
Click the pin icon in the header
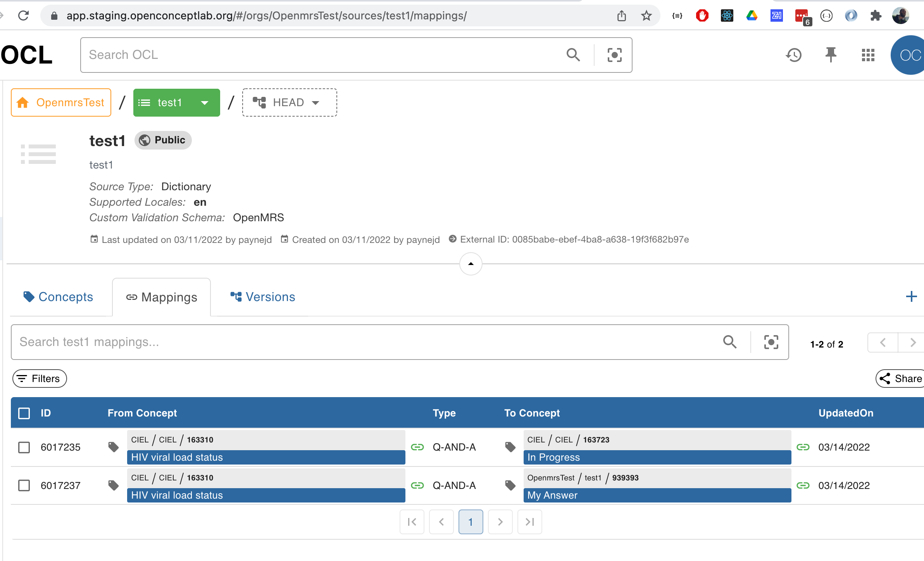point(831,55)
